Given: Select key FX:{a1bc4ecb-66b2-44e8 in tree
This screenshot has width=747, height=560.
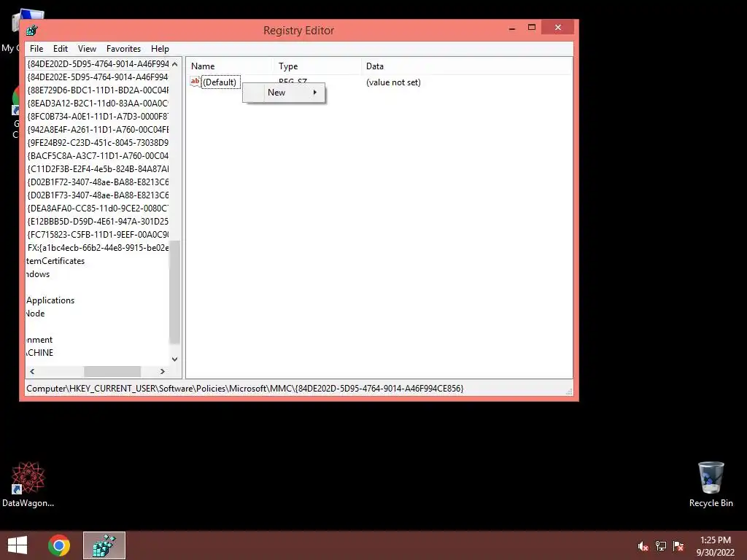Looking at the screenshot, I should click(x=98, y=248).
